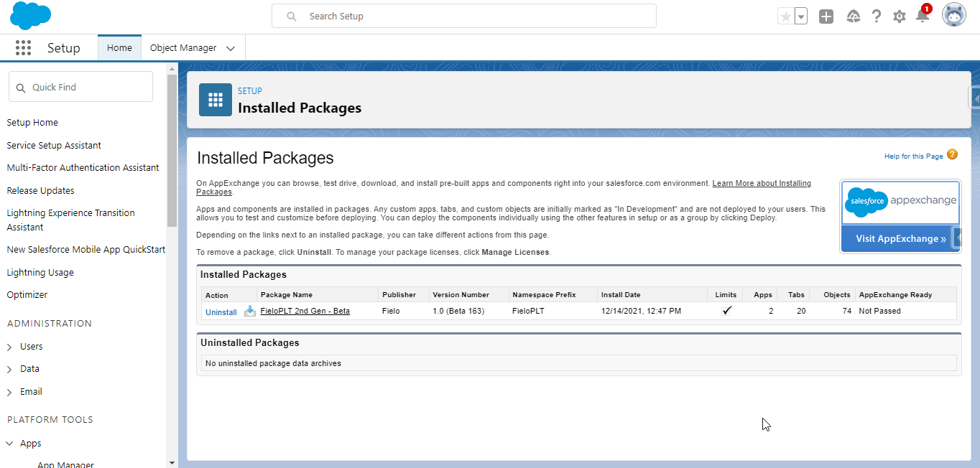This screenshot has height=468, width=980.
Task: Click Help for this Page link
Action: (914, 156)
